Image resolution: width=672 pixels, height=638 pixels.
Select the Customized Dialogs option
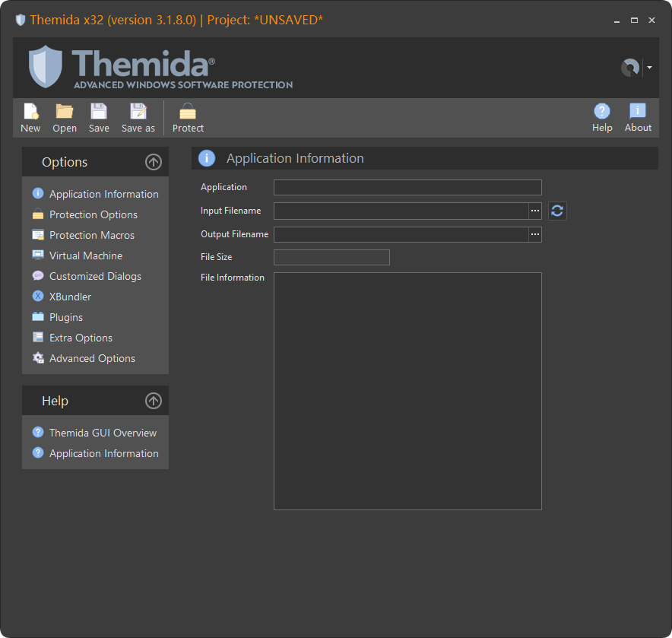coord(95,277)
